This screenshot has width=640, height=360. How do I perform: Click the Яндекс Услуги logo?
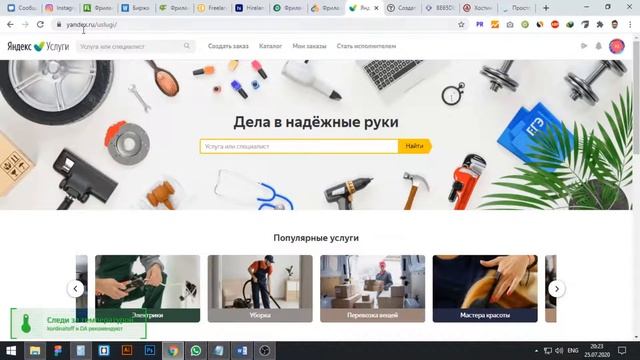(38, 46)
